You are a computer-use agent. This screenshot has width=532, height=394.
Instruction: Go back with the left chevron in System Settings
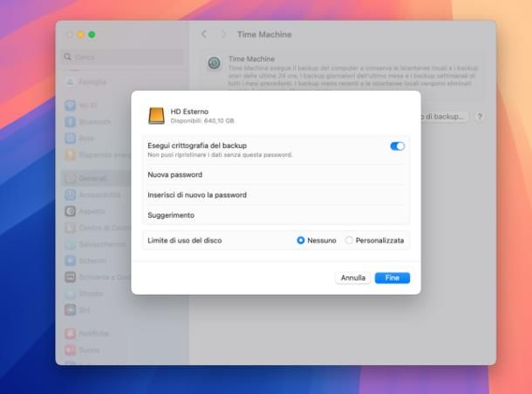[x=204, y=34]
